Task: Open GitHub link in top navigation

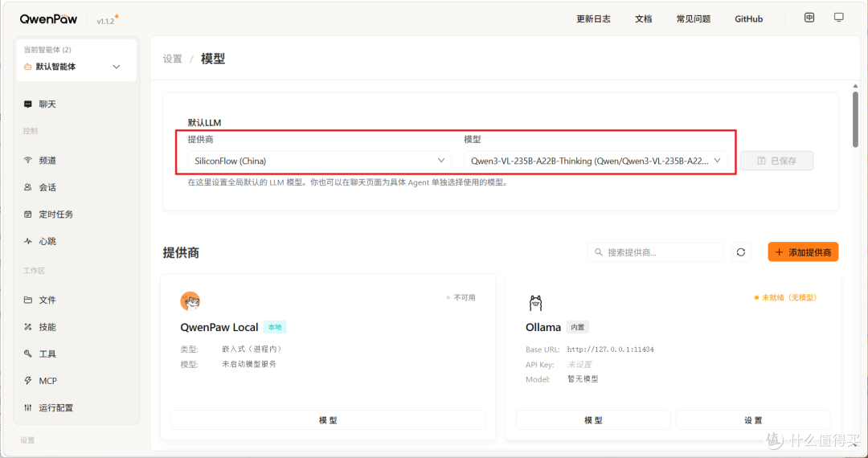Action: 748,18
